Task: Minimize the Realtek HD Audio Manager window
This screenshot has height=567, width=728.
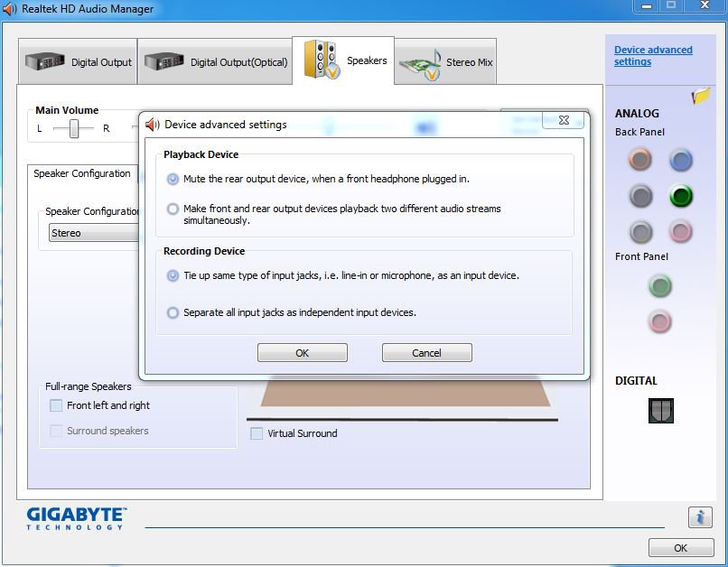Action: pos(647,6)
